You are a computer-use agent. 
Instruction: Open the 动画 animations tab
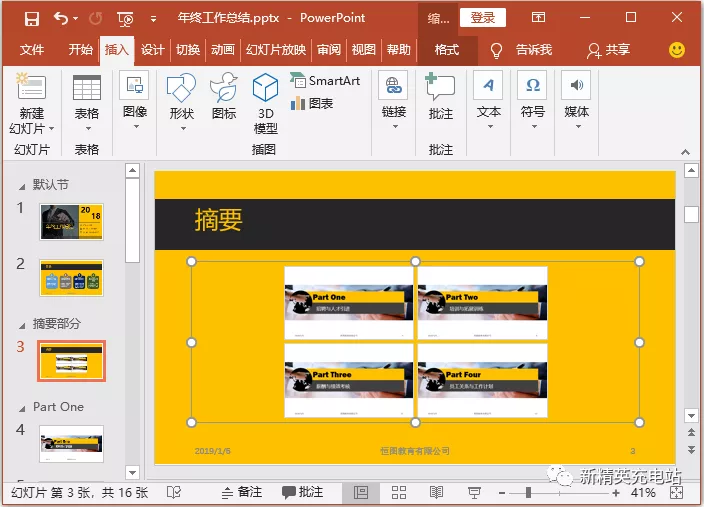(x=223, y=49)
